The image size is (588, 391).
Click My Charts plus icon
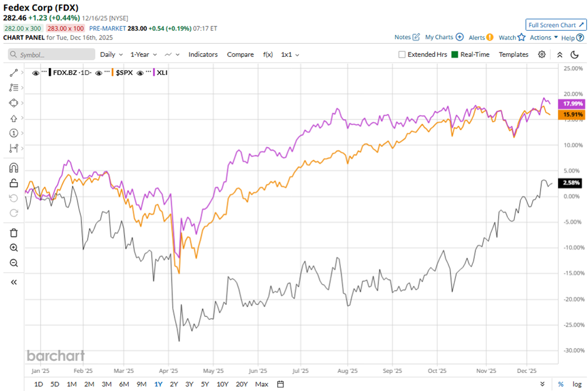click(459, 37)
